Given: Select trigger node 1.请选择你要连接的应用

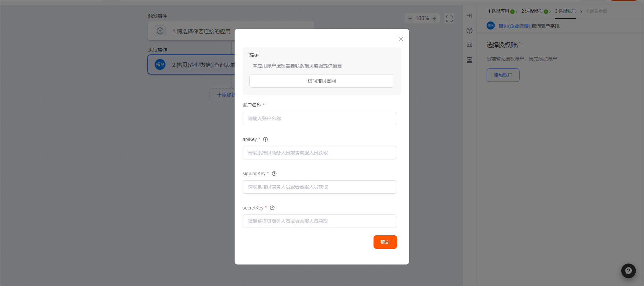Looking at the screenshot, I should point(231,31).
